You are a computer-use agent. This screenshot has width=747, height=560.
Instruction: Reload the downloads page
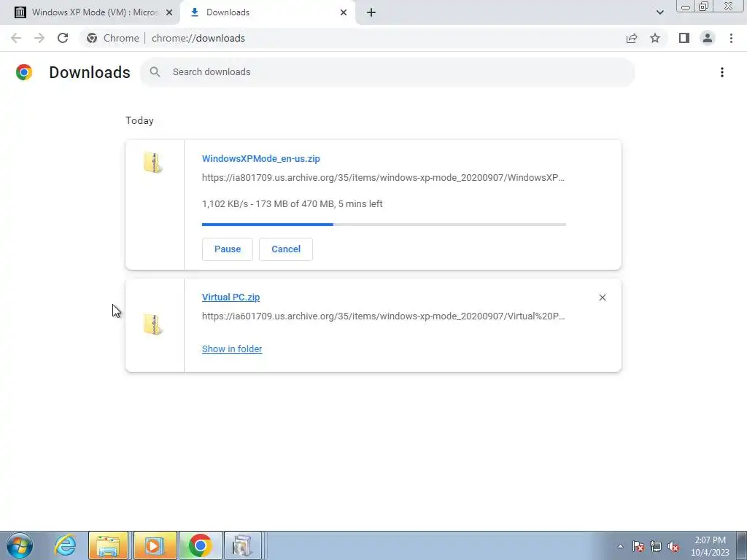point(63,38)
